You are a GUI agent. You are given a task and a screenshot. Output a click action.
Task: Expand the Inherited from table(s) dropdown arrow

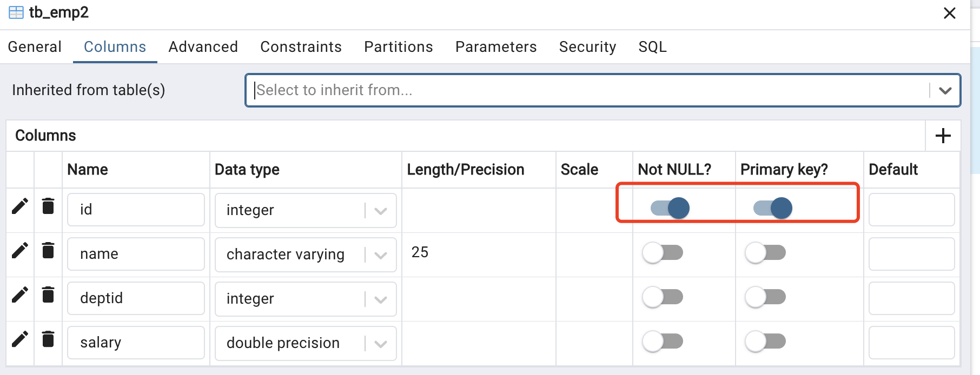tap(945, 90)
